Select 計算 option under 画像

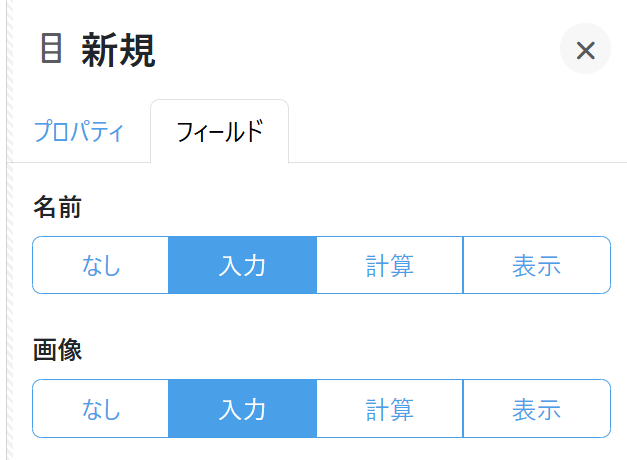click(x=390, y=408)
